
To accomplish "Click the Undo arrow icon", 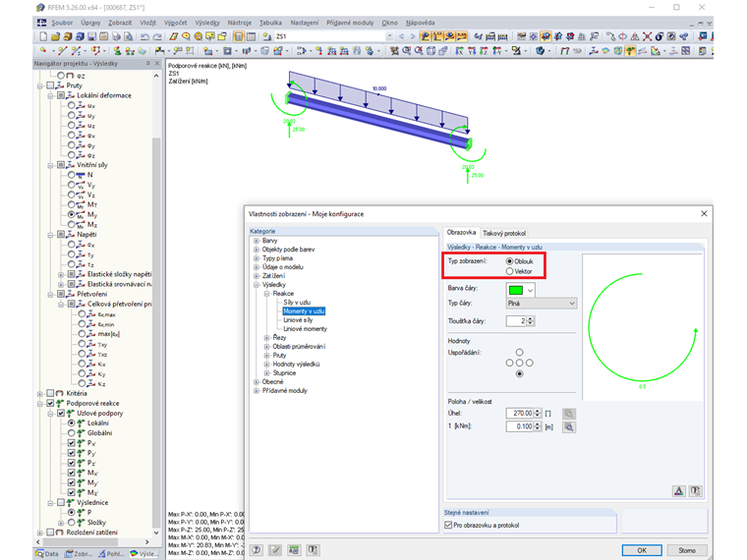I will tap(144, 36).
